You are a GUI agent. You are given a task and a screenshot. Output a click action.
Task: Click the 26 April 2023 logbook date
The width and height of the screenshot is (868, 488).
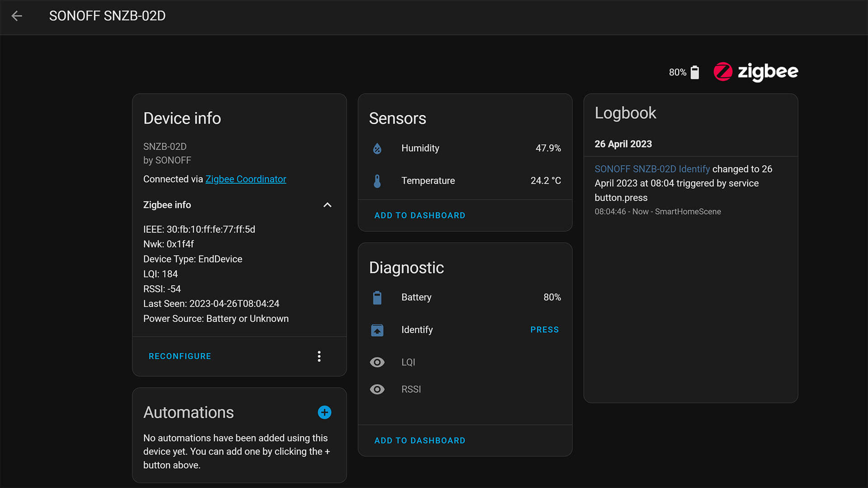tap(623, 144)
